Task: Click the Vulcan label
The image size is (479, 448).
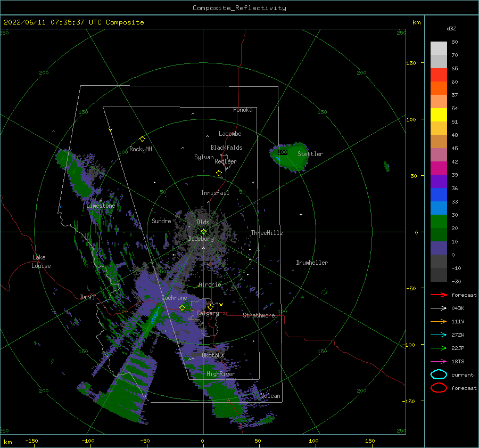Action: click(x=271, y=396)
